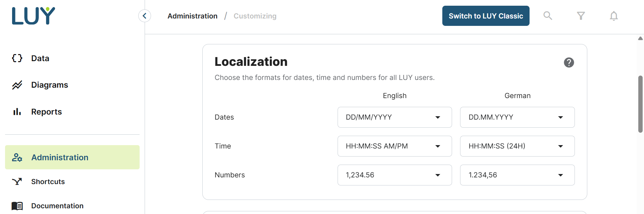Click the vertical scrollbar thumb

(640, 104)
